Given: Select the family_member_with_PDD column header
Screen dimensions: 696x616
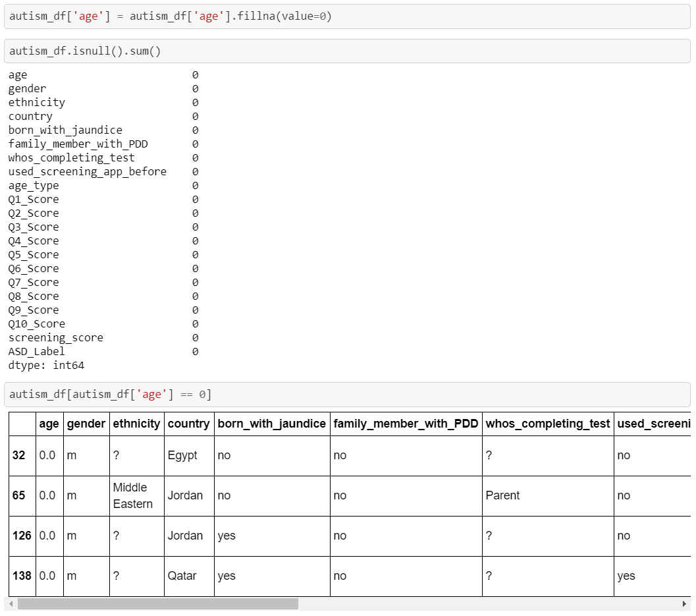Looking at the screenshot, I should (405, 424).
